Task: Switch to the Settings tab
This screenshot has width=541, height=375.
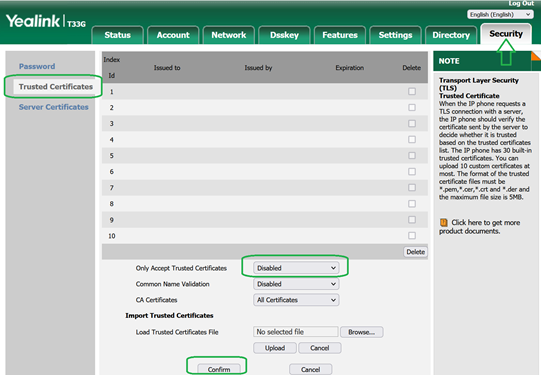Action: coord(395,35)
